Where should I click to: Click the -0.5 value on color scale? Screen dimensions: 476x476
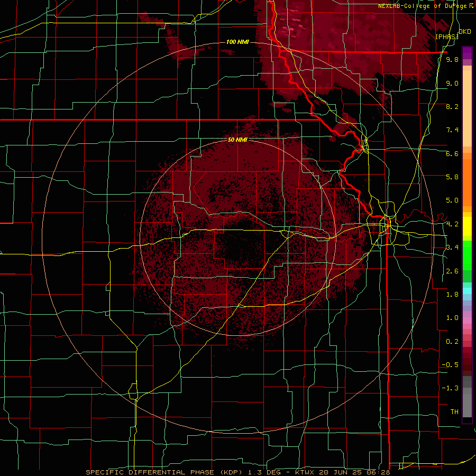(x=450, y=365)
